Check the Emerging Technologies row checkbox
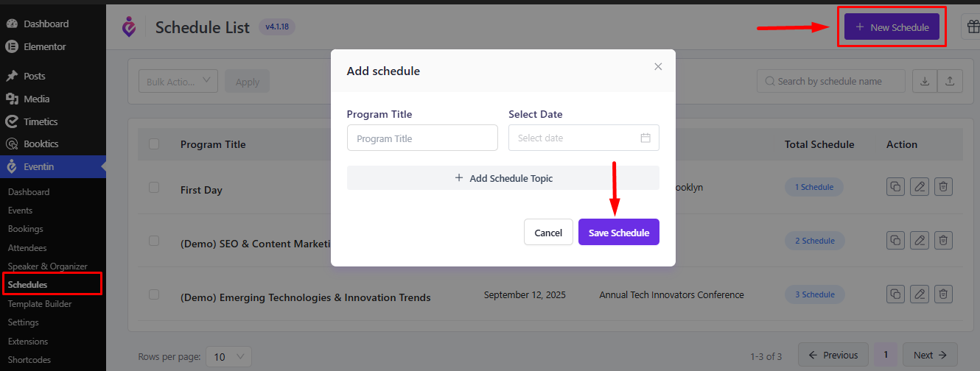980x371 pixels. (x=154, y=294)
